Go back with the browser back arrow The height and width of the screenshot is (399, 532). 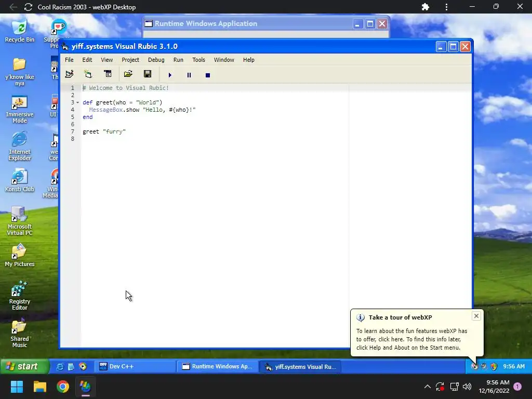tap(13, 7)
